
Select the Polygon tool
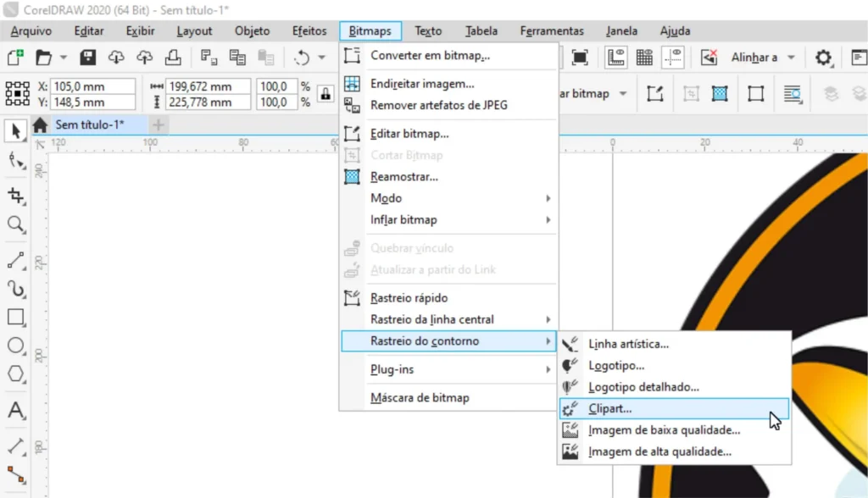coord(16,374)
